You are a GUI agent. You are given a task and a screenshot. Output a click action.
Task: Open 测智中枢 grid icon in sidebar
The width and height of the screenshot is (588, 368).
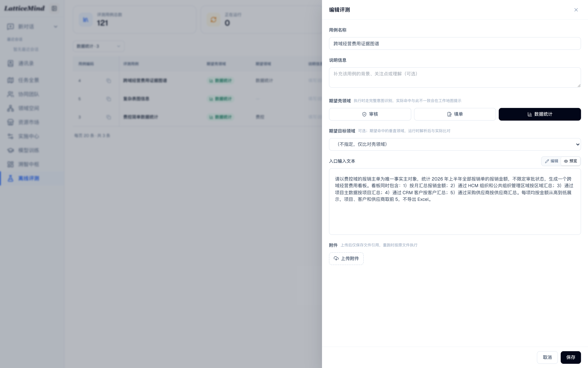(10, 164)
